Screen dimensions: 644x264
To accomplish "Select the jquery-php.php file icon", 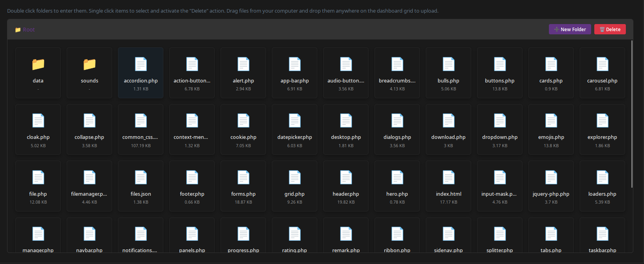I will point(551,178).
